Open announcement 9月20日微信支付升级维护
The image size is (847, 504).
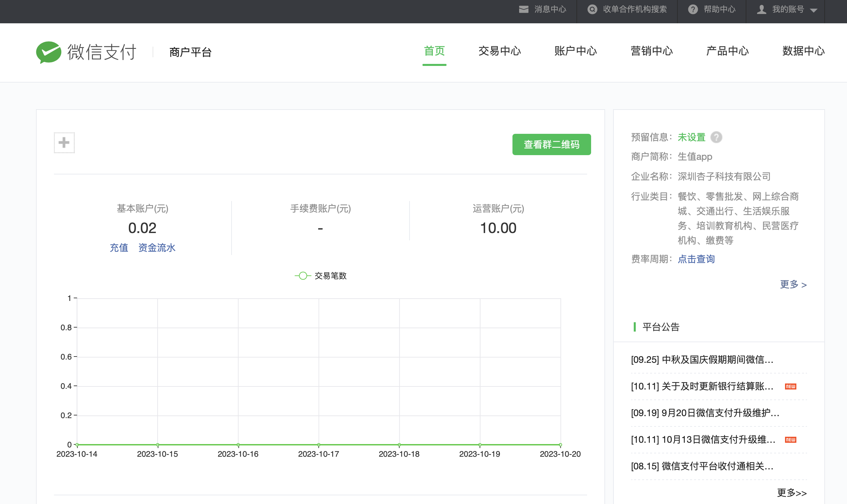[x=705, y=413]
